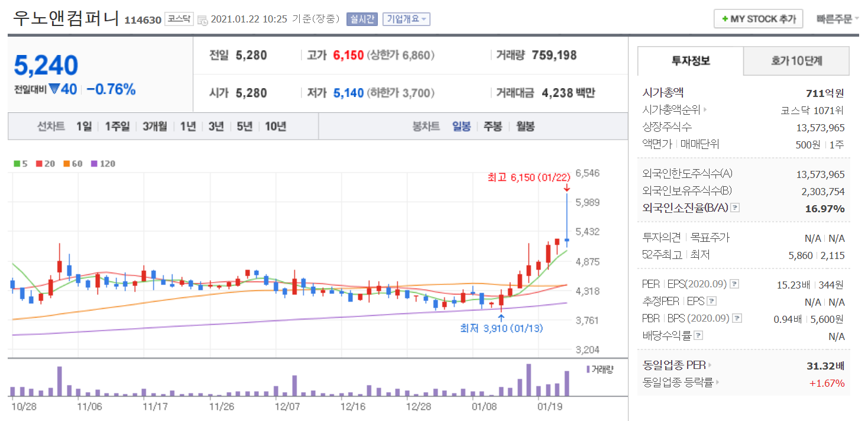Select the 3개월 line chart period
The width and height of the screenshot is (868, 421).
(154, 127)
